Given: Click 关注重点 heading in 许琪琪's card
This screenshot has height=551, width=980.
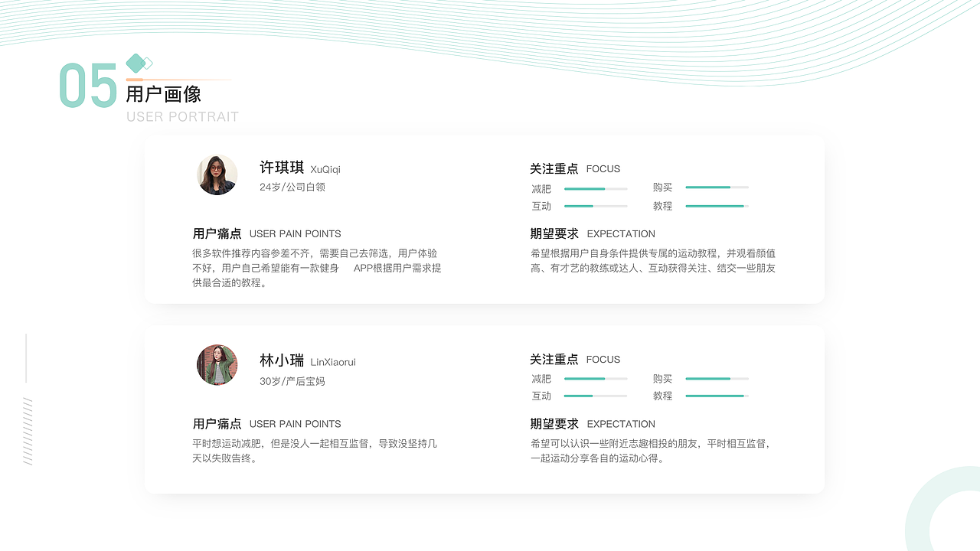Looking at the screenshot, I should pyautogui.click(x=554, y=169).
